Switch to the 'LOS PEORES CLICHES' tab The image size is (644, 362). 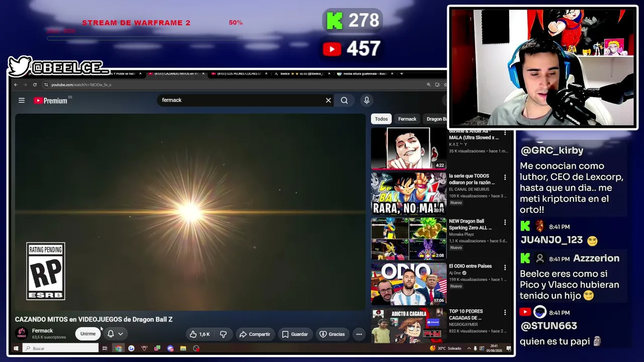(239, 74)
